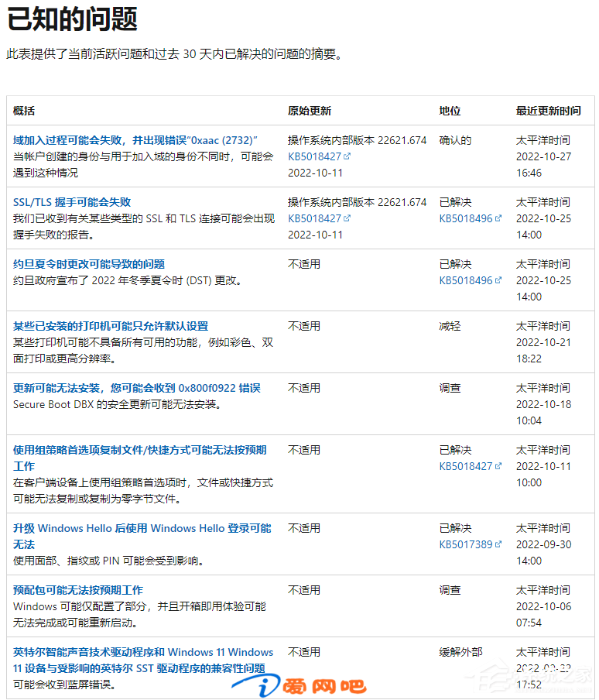Select '操作系统内部版本 22621.674' in the domain join row
The image size is (599, 700).
pyautogui.click(x=357, y=140)
